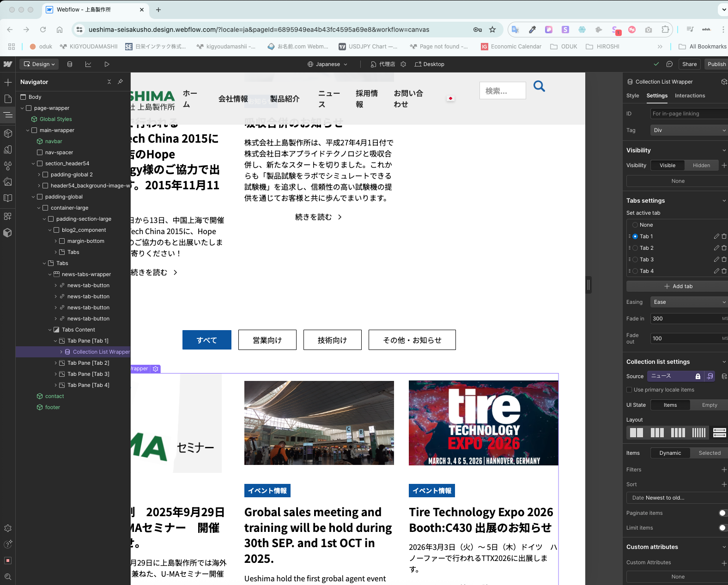Select Tab 3 as active tab
The height and width of the screenshot is (585, 728).
click(635, 259)
